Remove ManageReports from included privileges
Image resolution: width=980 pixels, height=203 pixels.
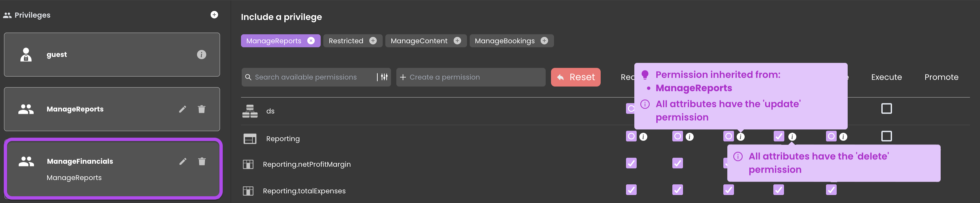311,41
